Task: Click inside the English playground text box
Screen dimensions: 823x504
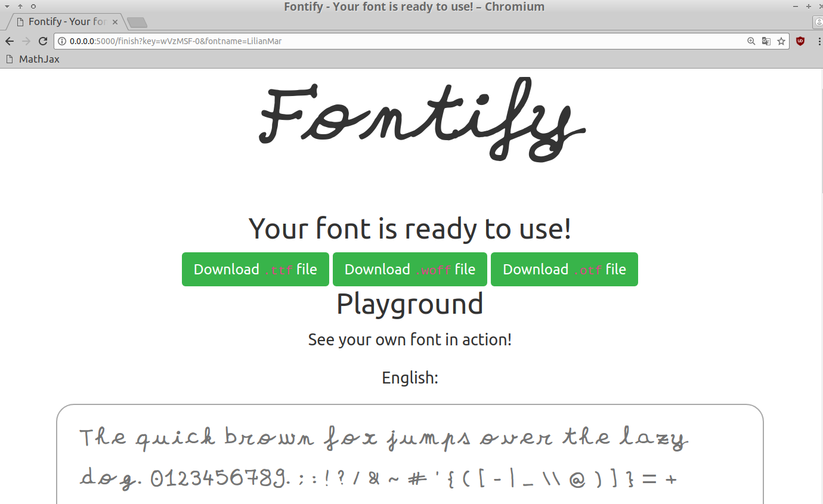Action: tap(410, 454)
